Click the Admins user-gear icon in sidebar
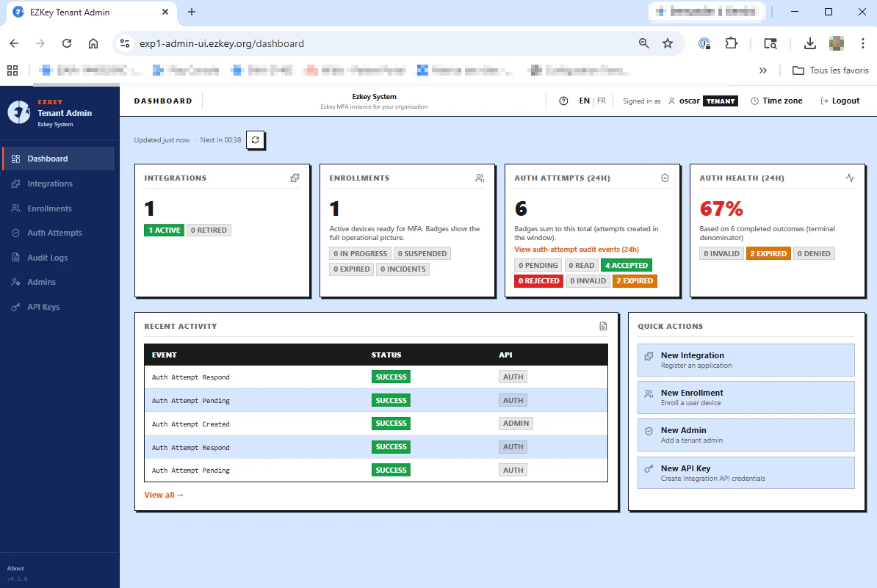The width and height of the screenshot is (877, 588). (15, 282)
